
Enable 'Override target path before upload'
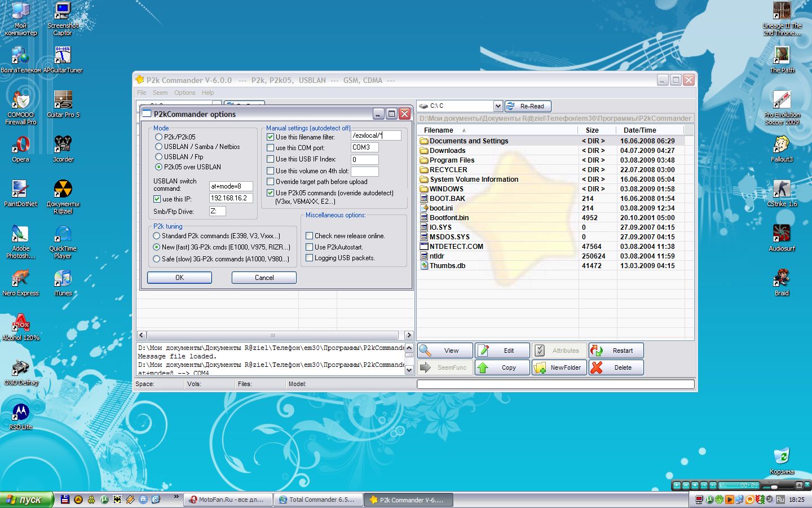[271, 182]
